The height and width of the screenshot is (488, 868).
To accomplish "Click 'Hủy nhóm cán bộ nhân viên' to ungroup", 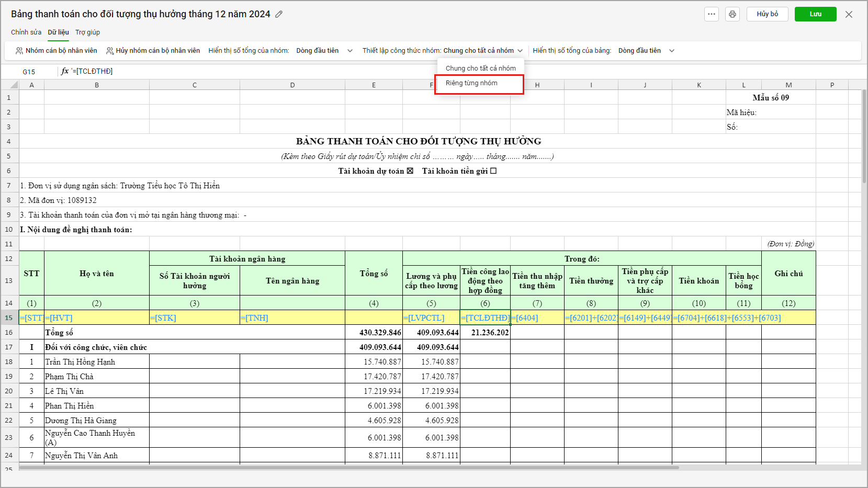I will 153,51.
